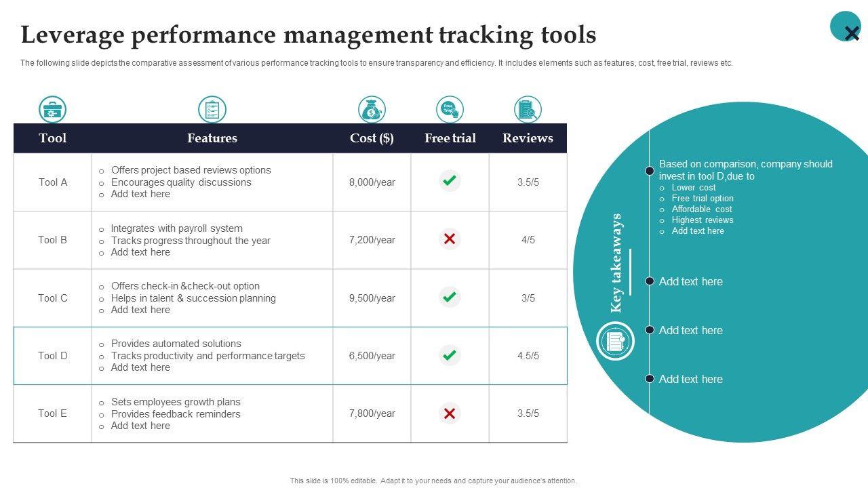Click Tool E's 3.5/5 review score

tap(528, 413)
